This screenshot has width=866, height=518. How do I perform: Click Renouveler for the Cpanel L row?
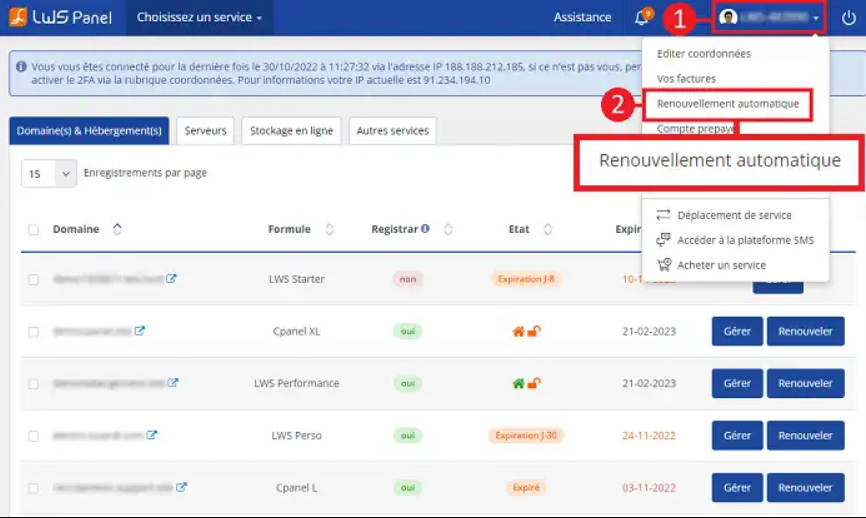pyautogui.click(x=805, y=488)
